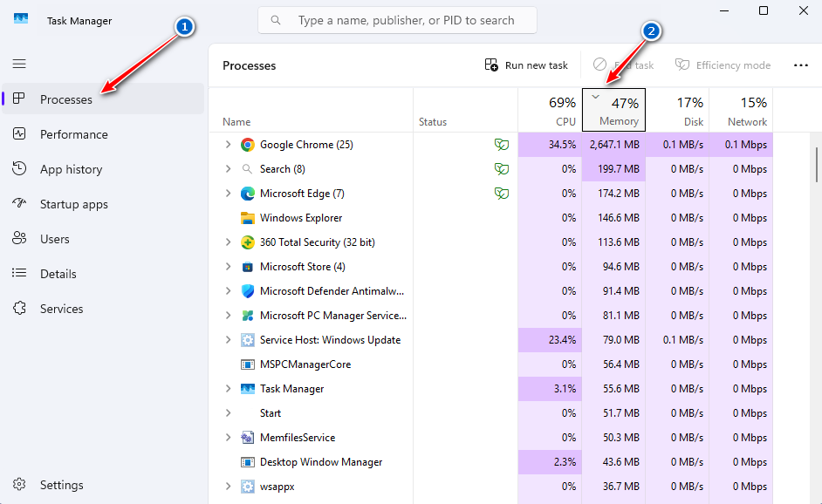Click the Microsoft Store process icon

tap(248, 267)
